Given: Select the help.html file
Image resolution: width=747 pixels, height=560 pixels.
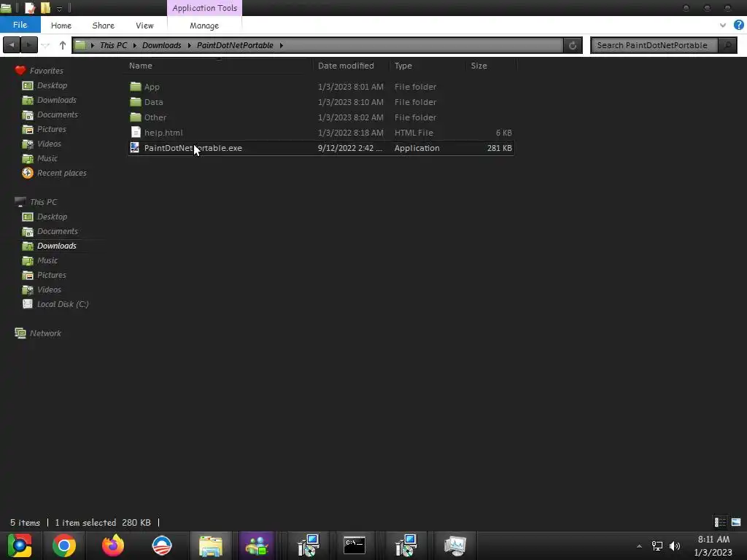Looking at the screenshot, I should point(321,133).
